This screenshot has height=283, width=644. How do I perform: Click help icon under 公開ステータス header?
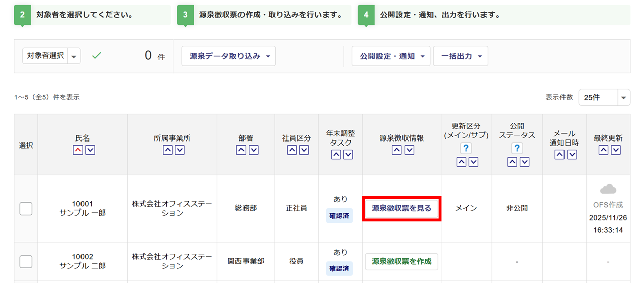(517, 148)
